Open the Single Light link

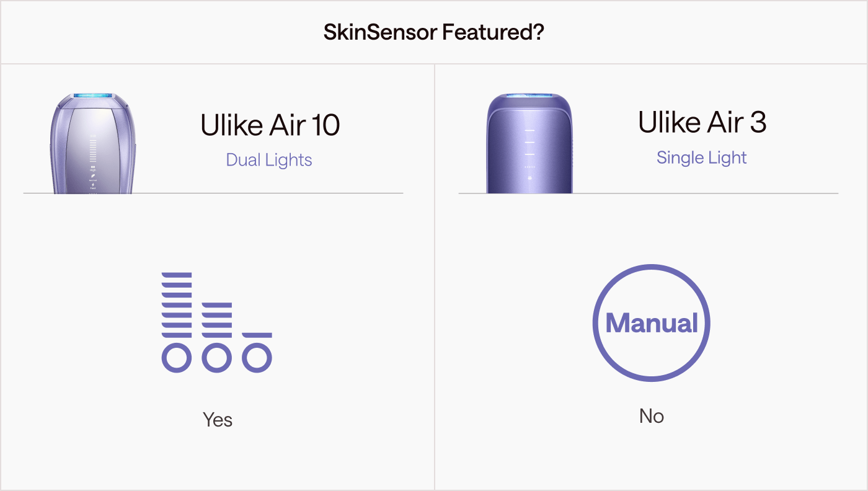(702, 157)
